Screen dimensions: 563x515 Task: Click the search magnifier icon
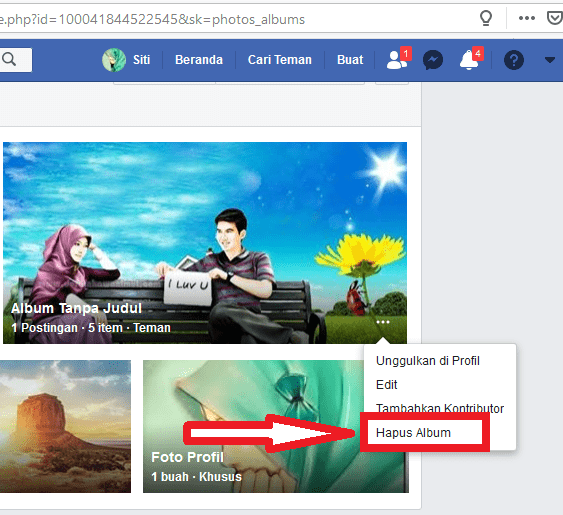[9, 59]
